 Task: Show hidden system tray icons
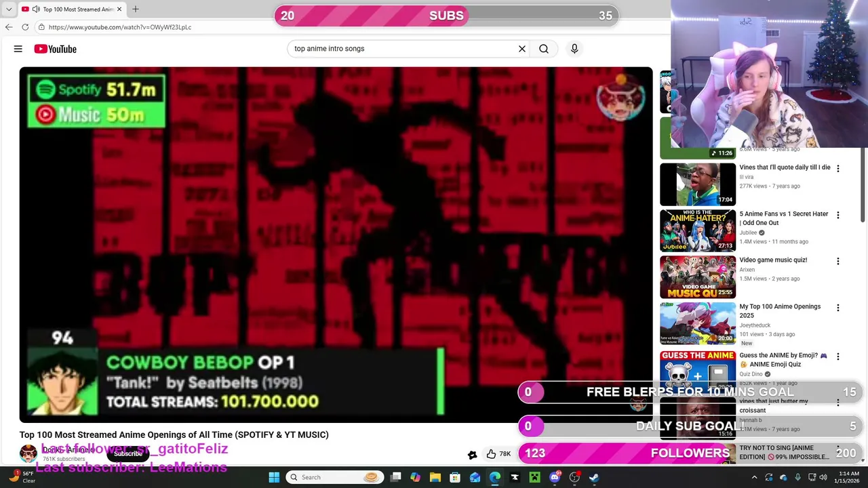pyautogui.click(x=754, y=477)
